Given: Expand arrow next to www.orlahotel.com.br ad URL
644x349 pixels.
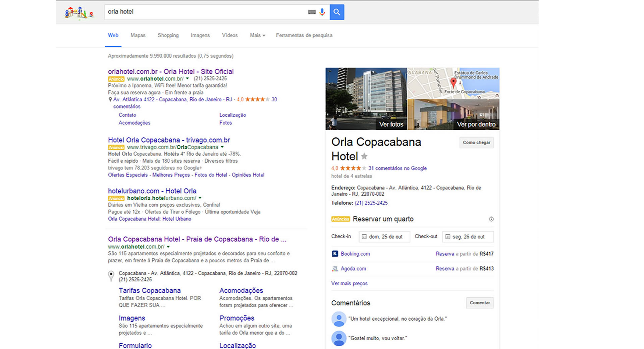Looking at the screenshot, I should (187, 79).
